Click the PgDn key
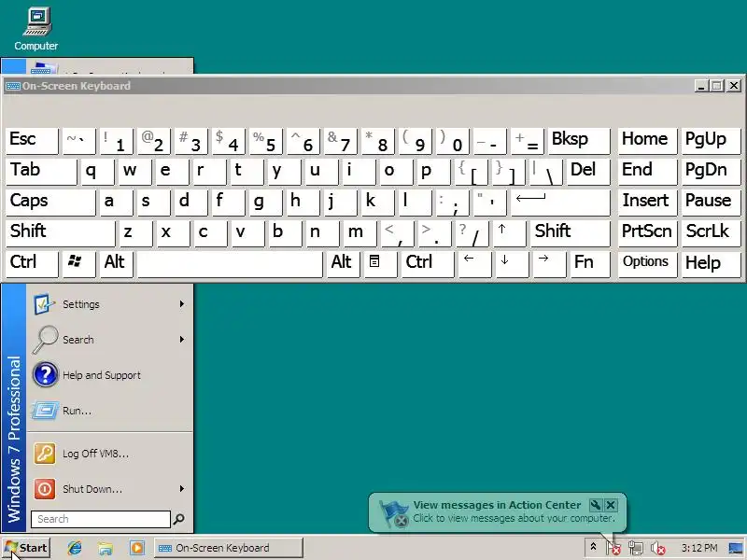 coord(711,172)
